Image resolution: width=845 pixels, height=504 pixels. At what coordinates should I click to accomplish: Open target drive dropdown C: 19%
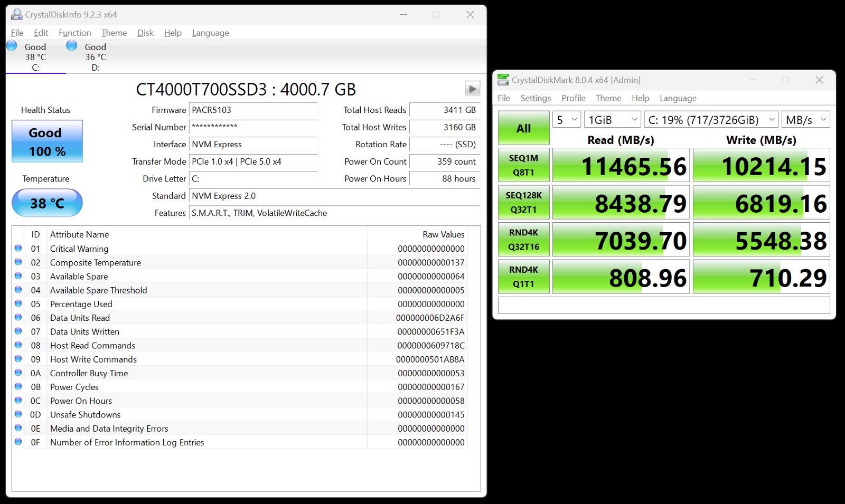[x=711, y=120]
